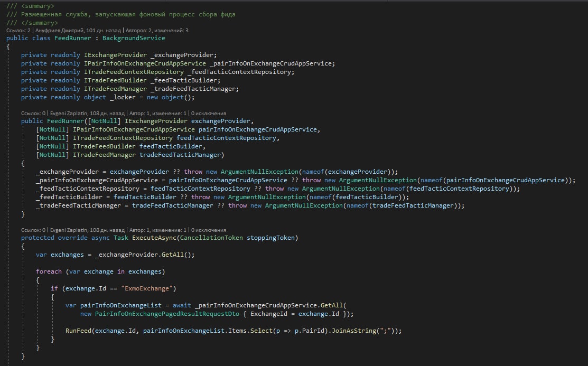Click the 'exchanges' variable in its var declaration
The image size is (588, 366).
(67, 255)
